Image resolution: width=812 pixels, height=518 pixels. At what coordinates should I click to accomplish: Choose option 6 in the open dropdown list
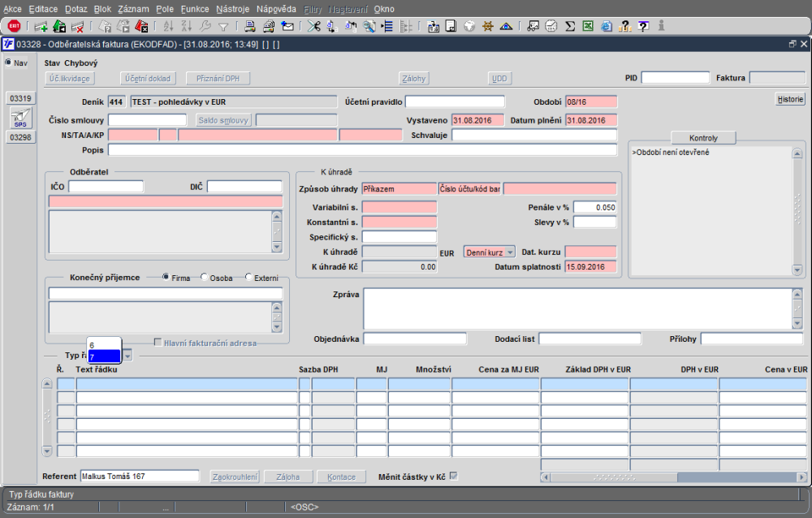pyautogui.click(x=103, y=345)
